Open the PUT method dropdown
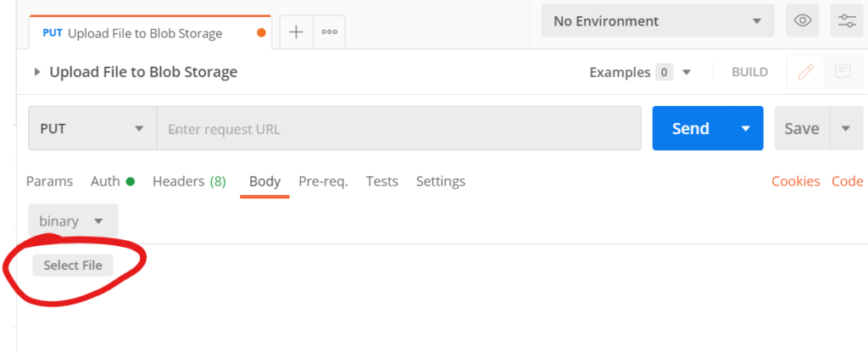Screen dimensions: 868x352 (x=92, y=129)
